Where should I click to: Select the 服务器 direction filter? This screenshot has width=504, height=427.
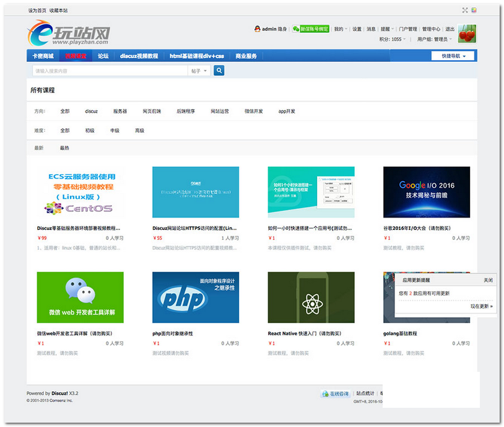120,112
